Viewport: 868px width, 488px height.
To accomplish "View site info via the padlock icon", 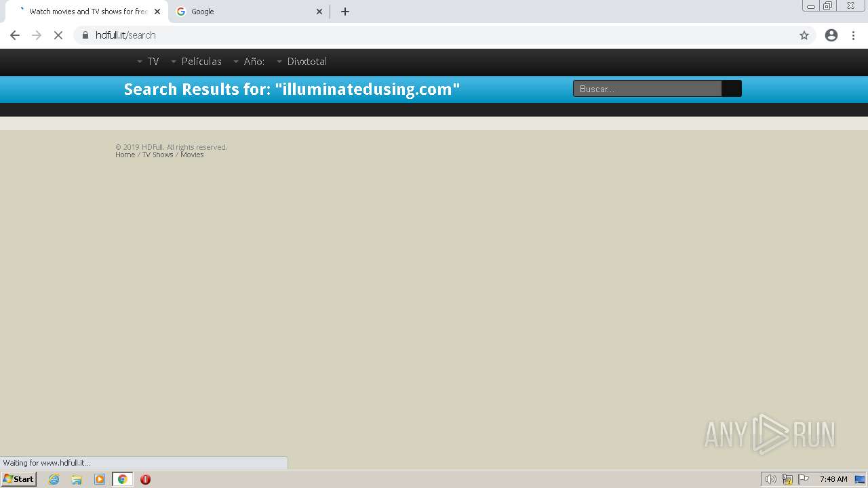I will click(85, 35).
